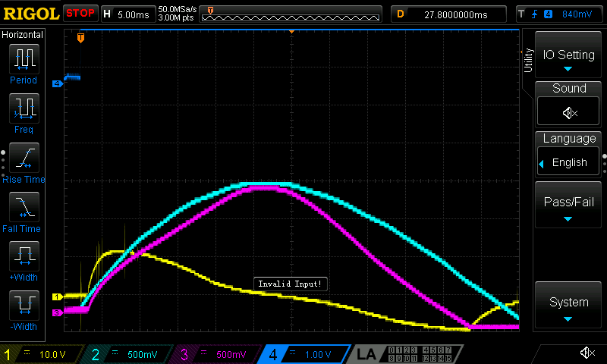Select the -Width measurement icon
Viewport: 607px width, 364px height.
[23, 305]
